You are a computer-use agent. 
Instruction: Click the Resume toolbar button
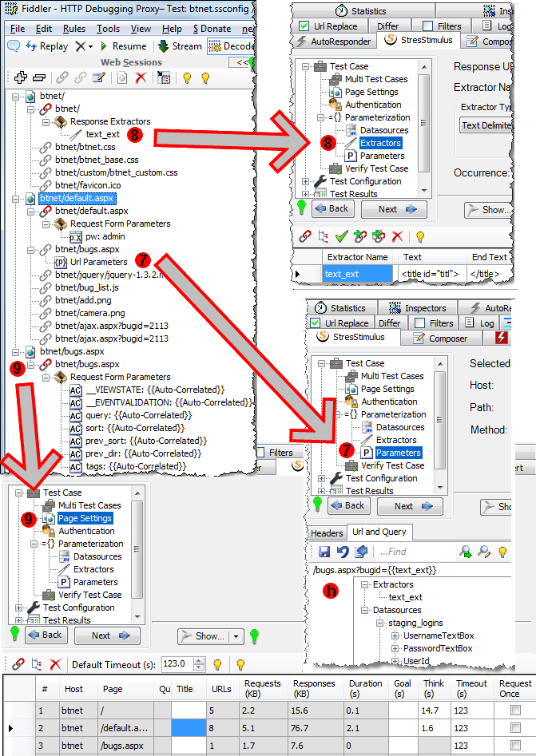tap(123, 46)
